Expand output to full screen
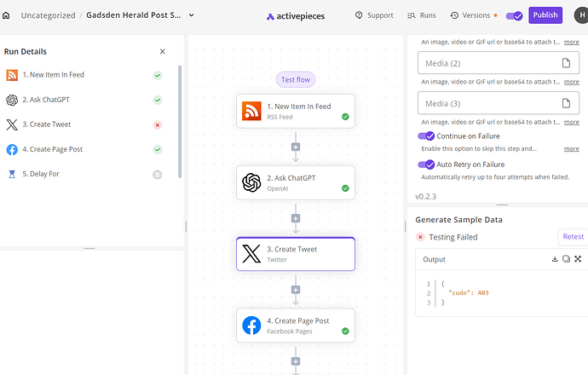 (578, 259)
